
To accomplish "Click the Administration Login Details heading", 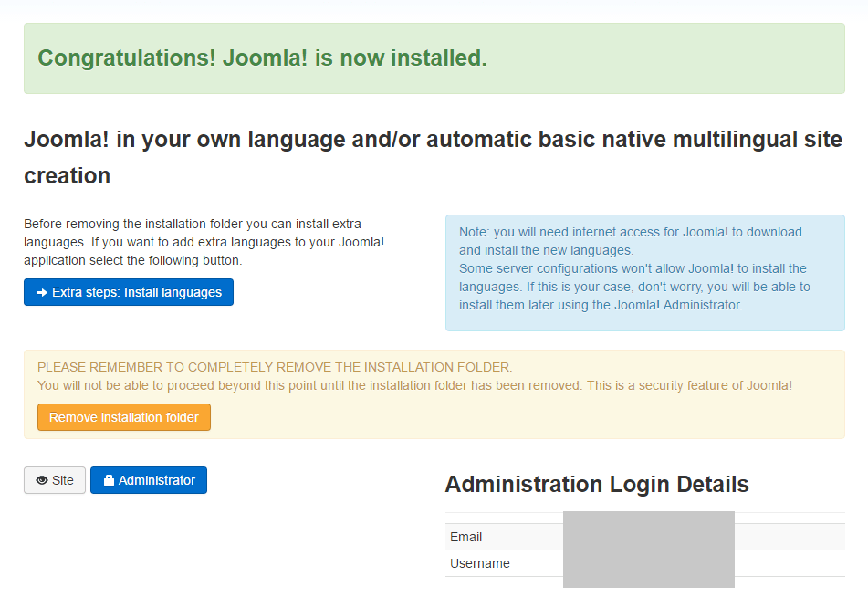I will (597, 484).
